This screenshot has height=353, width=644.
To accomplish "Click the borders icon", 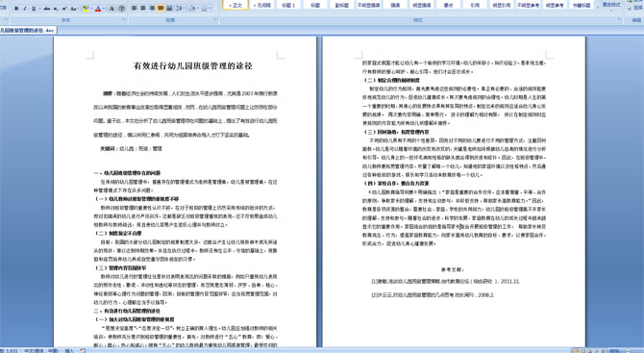I will coord(205,9).
